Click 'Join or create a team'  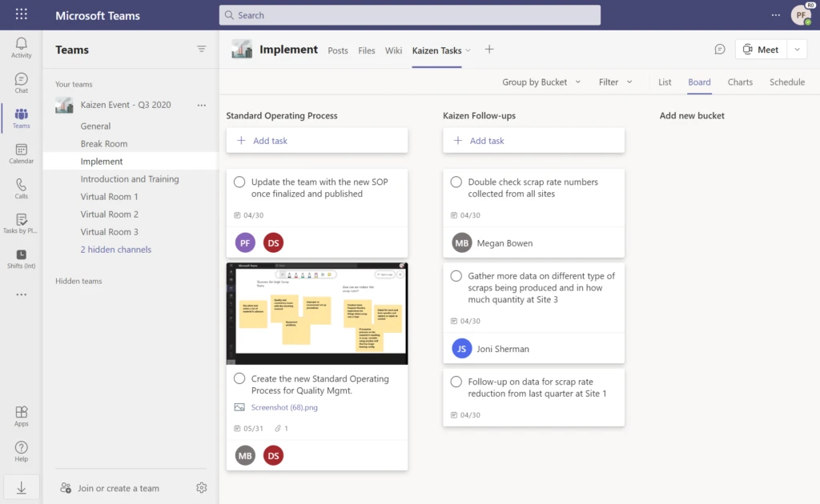[x=118, y=487]
